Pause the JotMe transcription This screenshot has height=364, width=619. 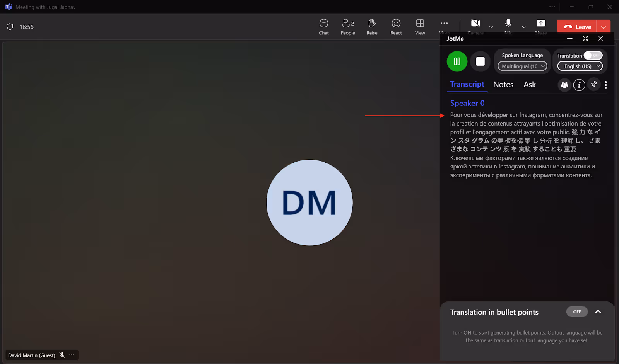[457, 61]
